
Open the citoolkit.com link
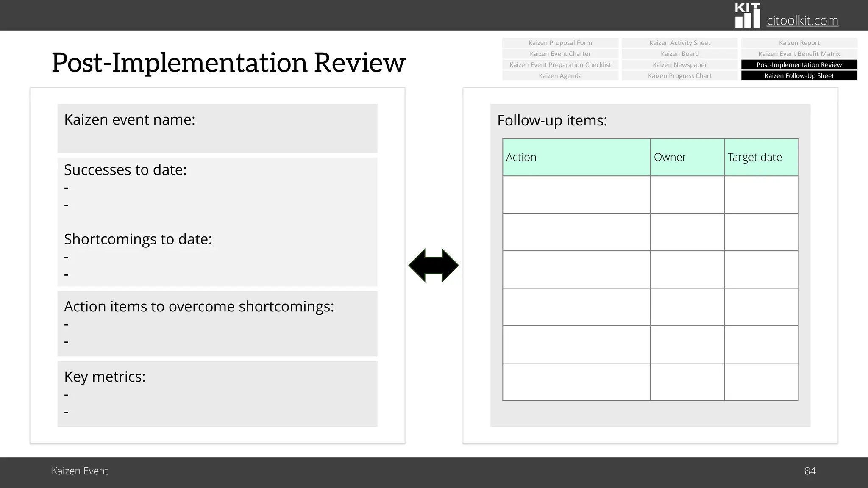(x=802, y=20)
